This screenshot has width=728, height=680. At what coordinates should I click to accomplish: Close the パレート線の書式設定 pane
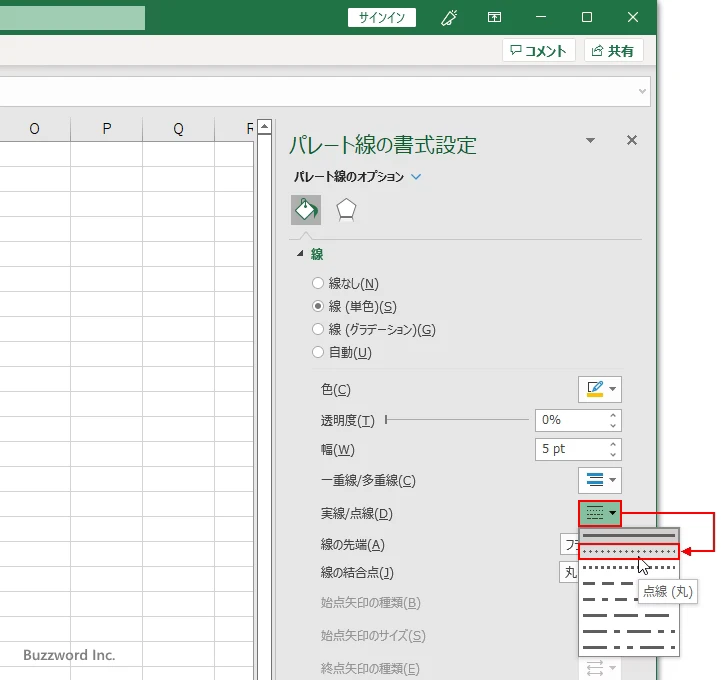point(631,140)
